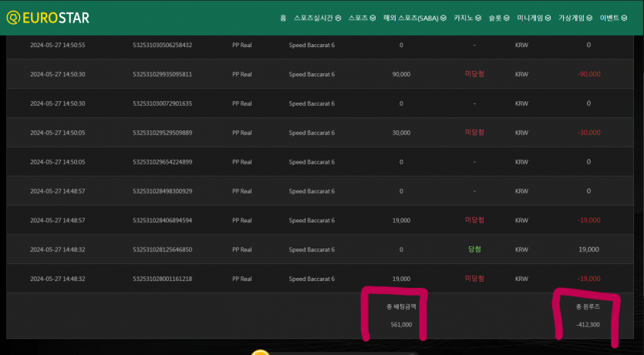The image size is (644, 355).
Task: Select bet ID 532531030072901635
Action: pyautogui.click(x=162, y=103)
